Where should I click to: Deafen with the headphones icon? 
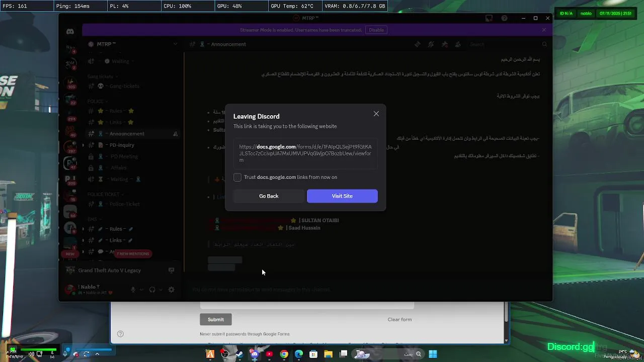pyautogui.click(x=152, y=290)
